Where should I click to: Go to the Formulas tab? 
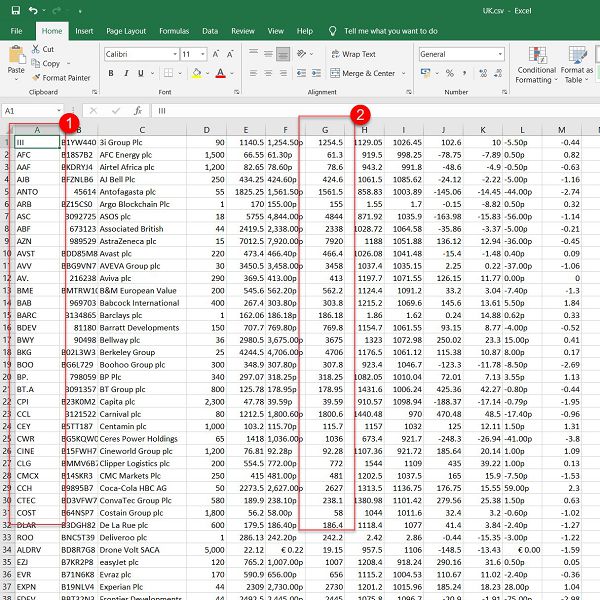tap(174, 31)
